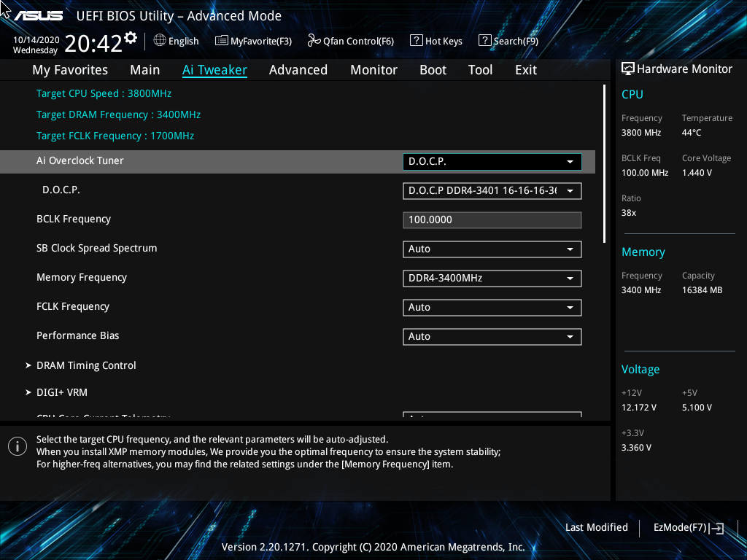Click Memory heading in Hardware Monitor
Viewport: 747px width, 560px height.
point(643,252)
